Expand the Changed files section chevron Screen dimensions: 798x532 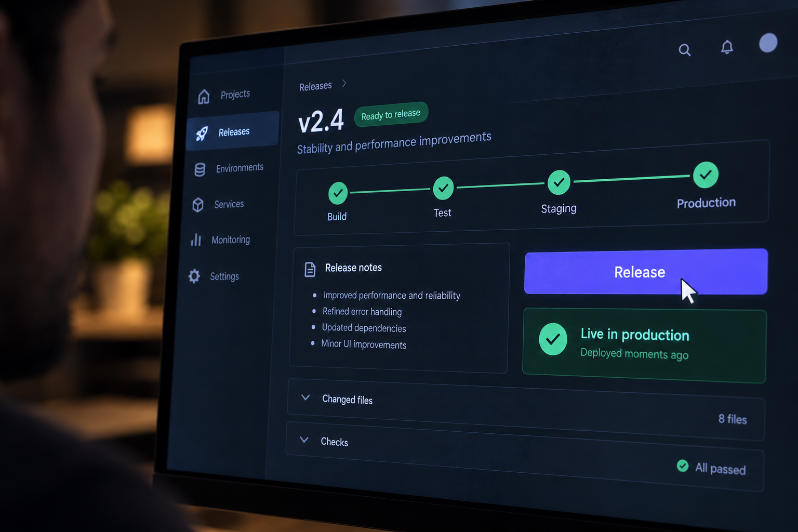click(x=305, y=397)
